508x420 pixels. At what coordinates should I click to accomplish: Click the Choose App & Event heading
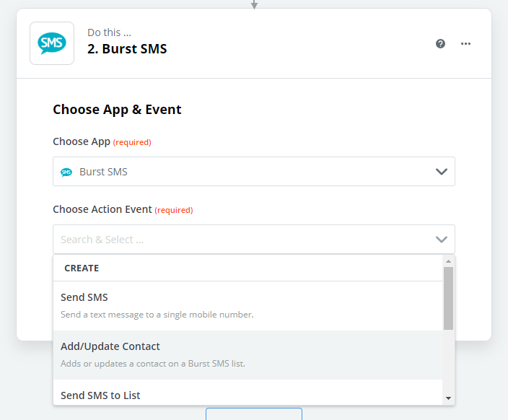click(x=117, y=110)
